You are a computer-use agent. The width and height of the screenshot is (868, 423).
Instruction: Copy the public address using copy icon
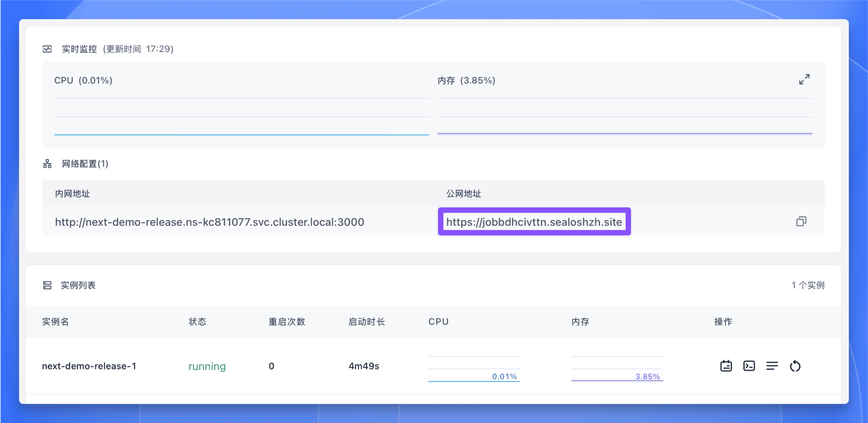click(801, 222)
